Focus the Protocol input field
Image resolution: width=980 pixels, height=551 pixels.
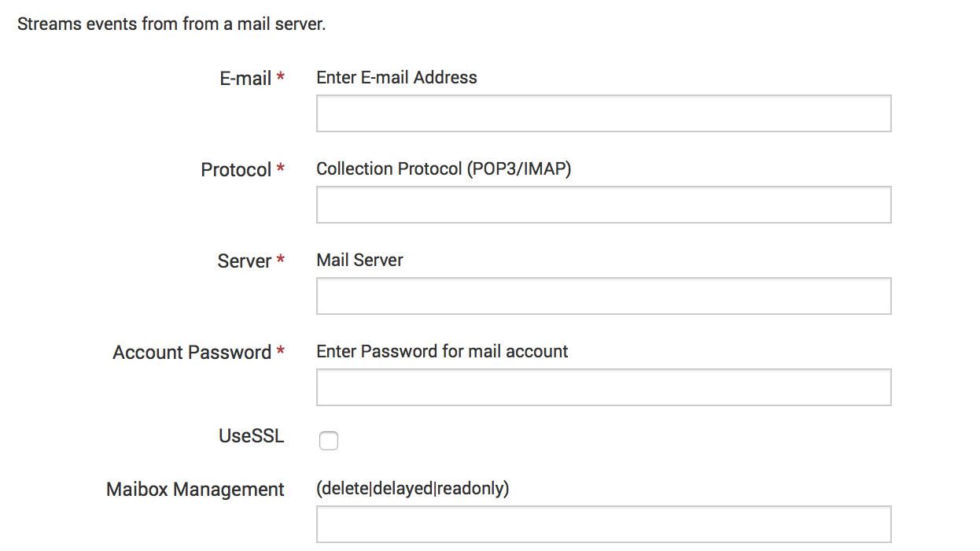click(603, 205)
